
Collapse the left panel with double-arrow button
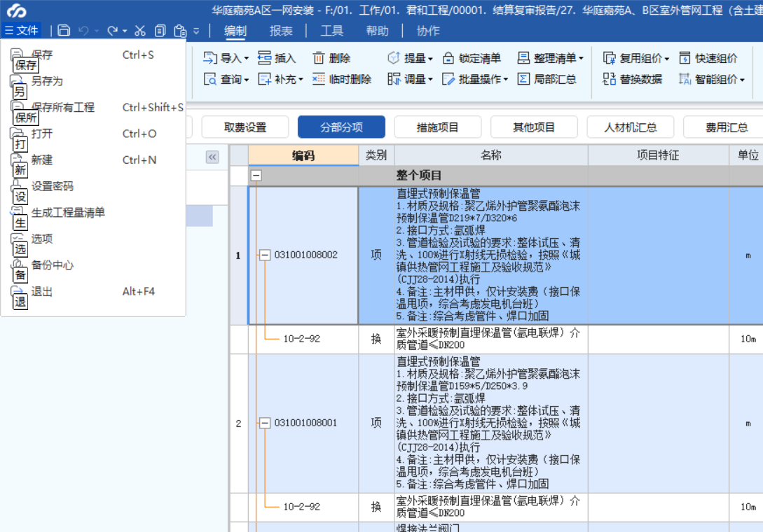pyautogui.click(x=212, y=157)
